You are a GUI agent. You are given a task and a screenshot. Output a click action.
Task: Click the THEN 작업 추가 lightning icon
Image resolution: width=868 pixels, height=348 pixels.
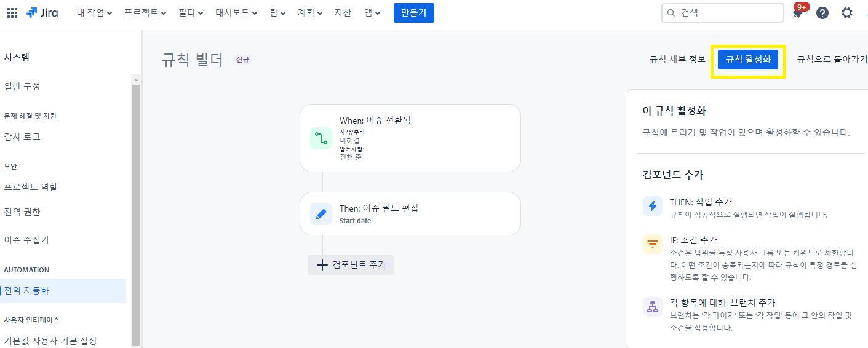click(653, 205)
